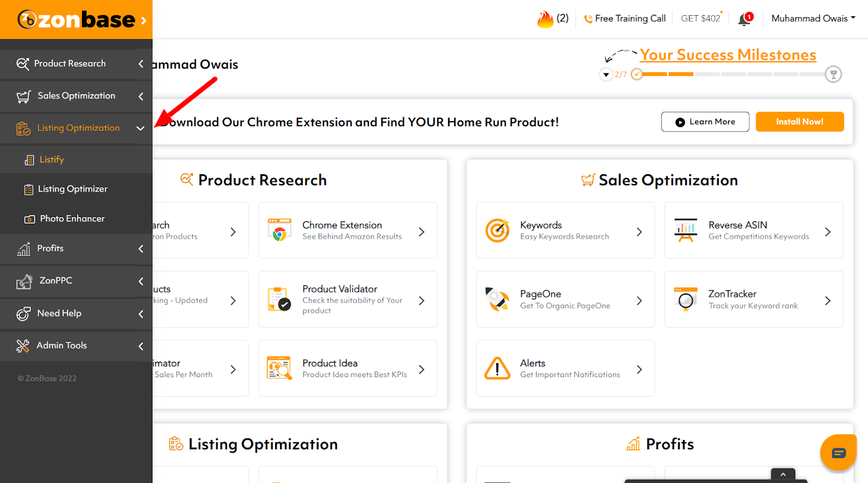Click the Photo Enhancer camera icon
Screen dimensions: 868x483
click(30, 219)
